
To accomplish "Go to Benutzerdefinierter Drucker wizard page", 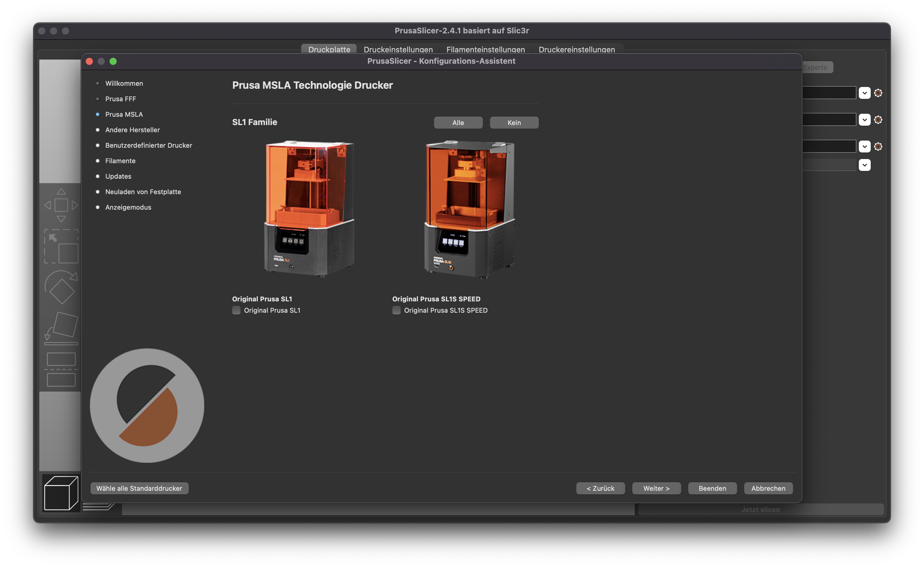I will click(149, 145).
